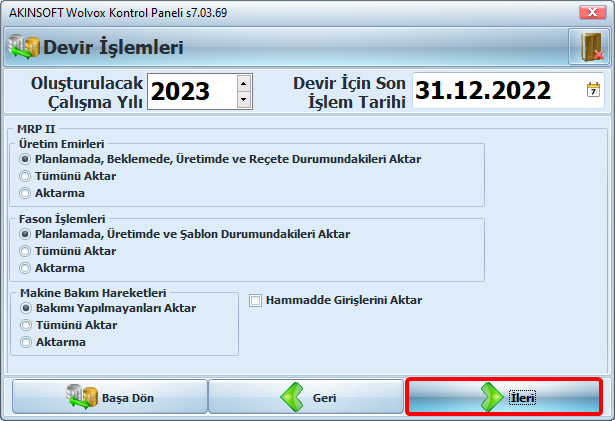Click the Devir İşlemleri heading text
This screenshot has height=421, width=615.
tap(113, 47)
